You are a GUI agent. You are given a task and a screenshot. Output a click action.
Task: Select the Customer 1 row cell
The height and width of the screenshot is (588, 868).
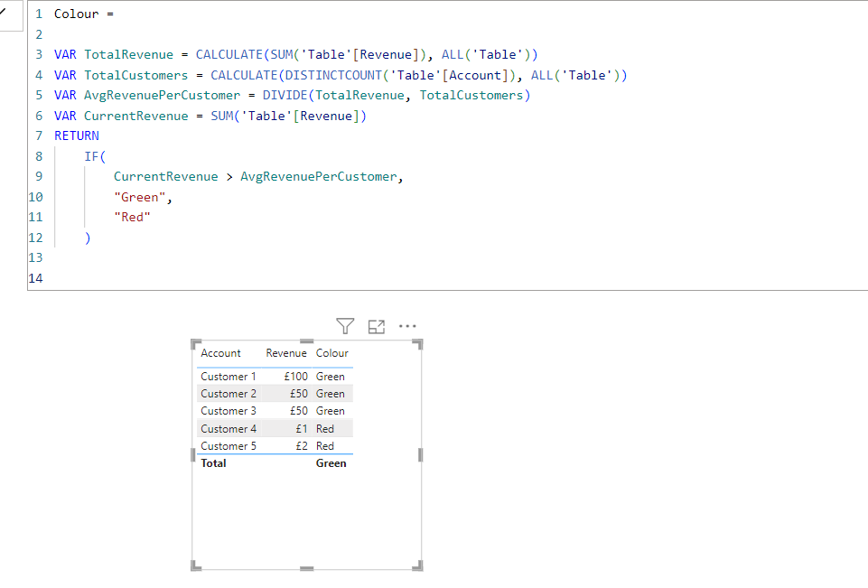click(229, 377)
